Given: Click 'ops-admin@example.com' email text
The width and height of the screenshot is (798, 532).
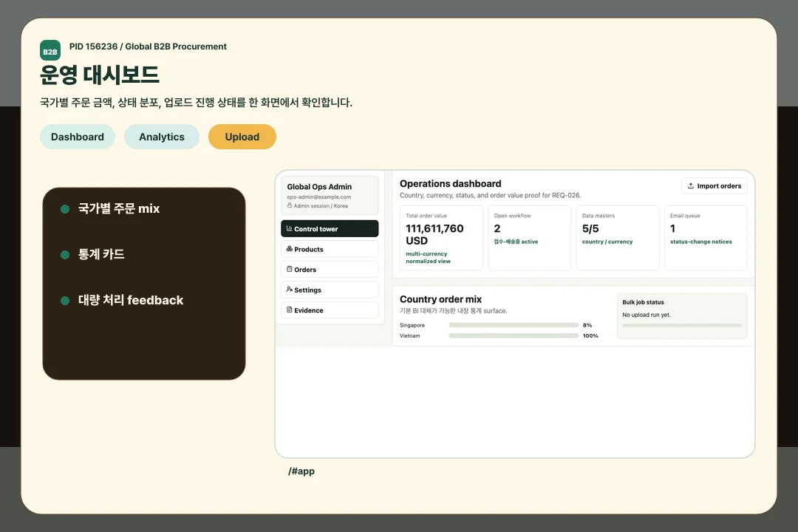Looking at the screenshot, I should tap(319, 197).
